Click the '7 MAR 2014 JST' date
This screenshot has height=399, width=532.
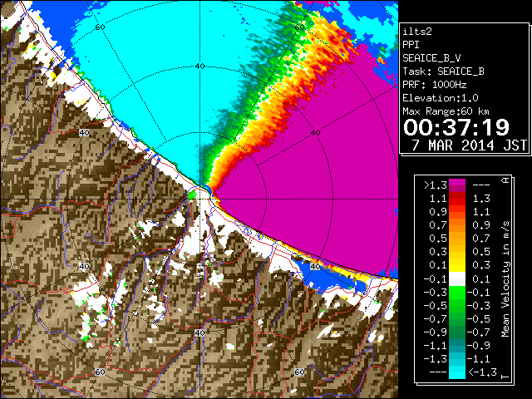click(469, 145)
